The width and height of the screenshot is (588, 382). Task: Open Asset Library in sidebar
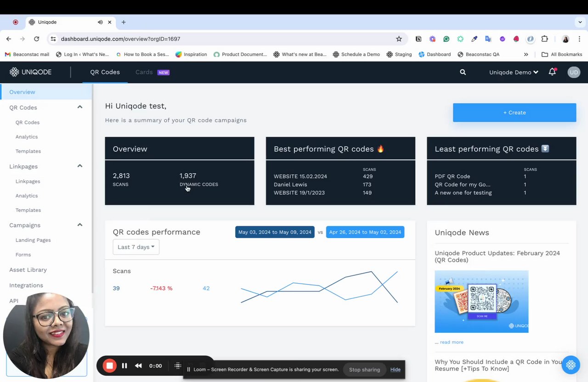click(28, 270)
